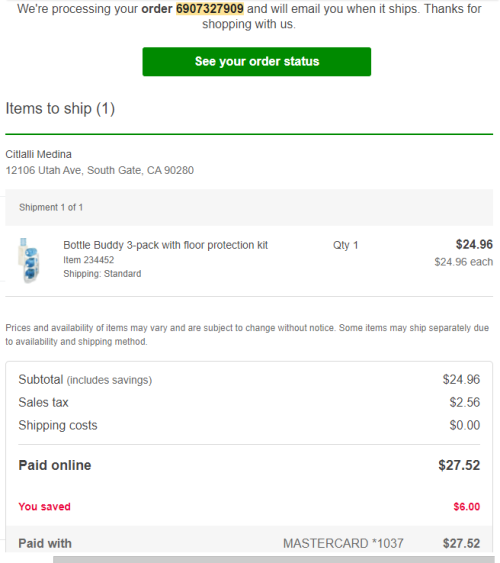Viewport: 500px width, 563px height.
Task: Select the recipient name Citlalli Medina
Action: [x=38, y=154]
